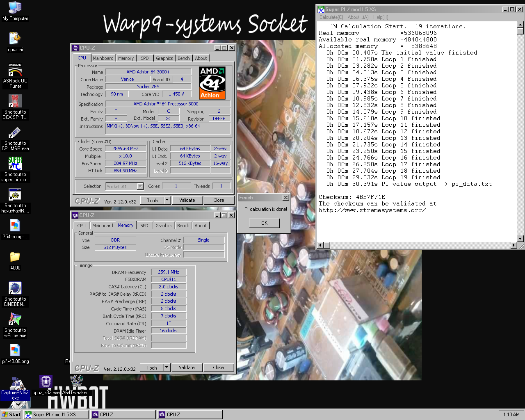This screenshot has height=420, width=525.
Task: Open SPD tab in lower CPU-Z window
Action: (144, 226)
